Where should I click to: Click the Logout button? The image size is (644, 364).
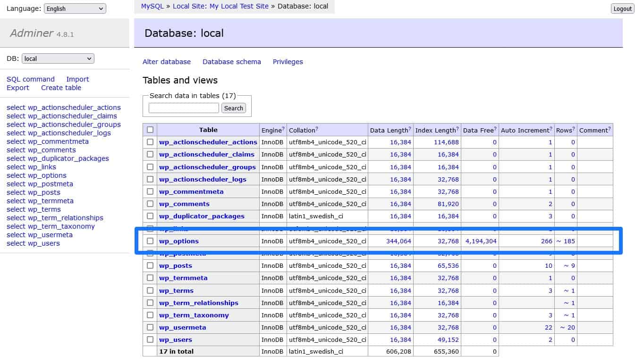click(622, 8)
